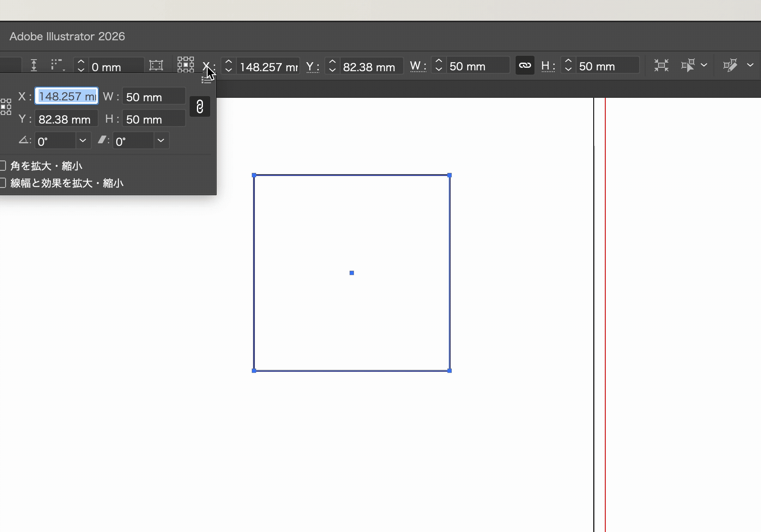Click the global edit icon
Image resolution: width=761 pixels, height=532 pixels.
point(730,65)
